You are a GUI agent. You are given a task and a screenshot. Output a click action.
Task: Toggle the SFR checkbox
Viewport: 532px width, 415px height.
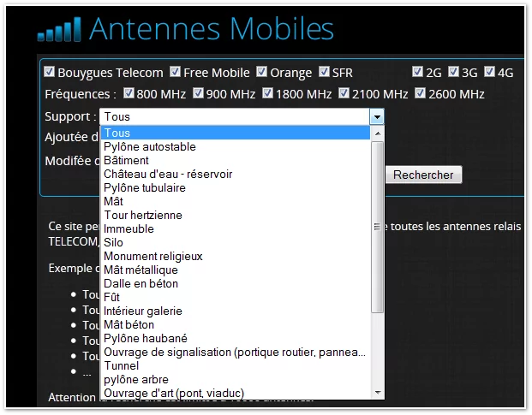point(325,72)
